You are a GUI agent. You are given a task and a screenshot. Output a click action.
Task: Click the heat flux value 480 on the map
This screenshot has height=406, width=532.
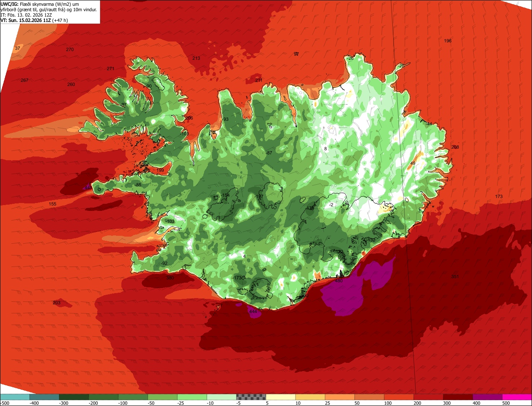[339, 281]
